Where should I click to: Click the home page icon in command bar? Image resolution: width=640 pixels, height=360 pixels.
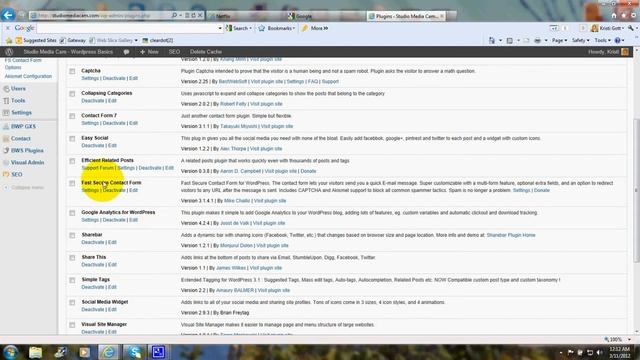492,40
